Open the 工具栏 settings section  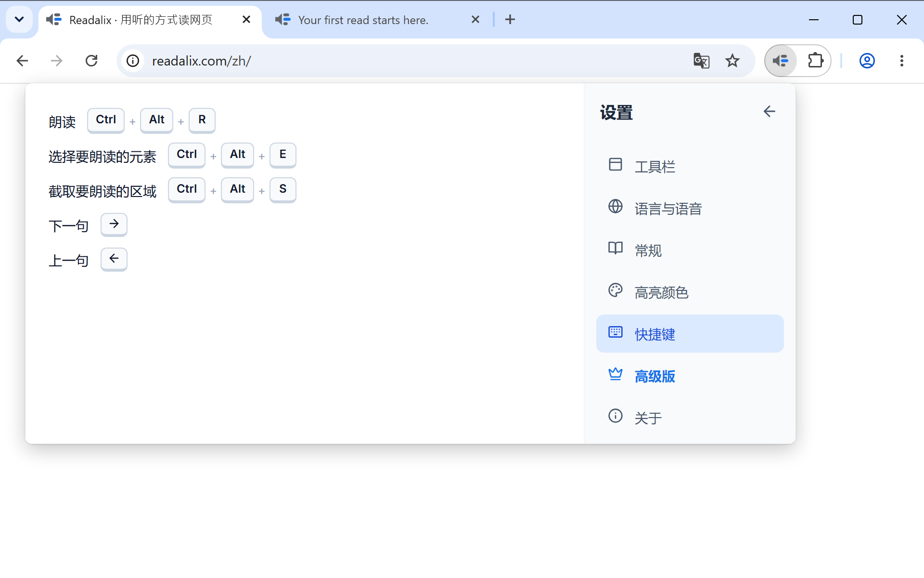(x=690, y=166)
